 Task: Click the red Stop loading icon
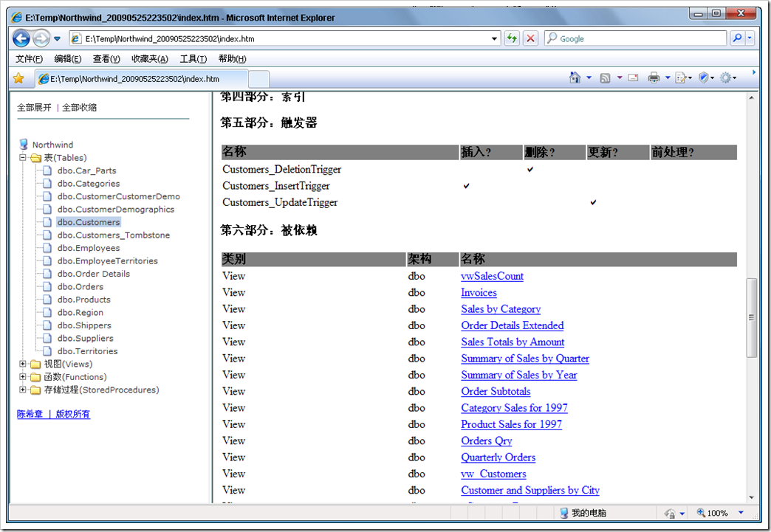pos(530,38)
